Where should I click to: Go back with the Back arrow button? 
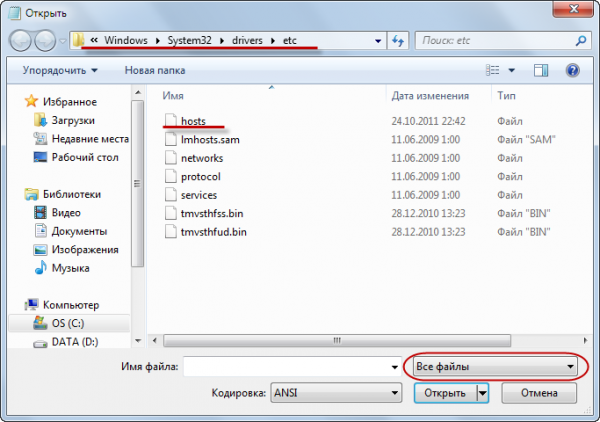pyautogui.click(x=20, y=41)
